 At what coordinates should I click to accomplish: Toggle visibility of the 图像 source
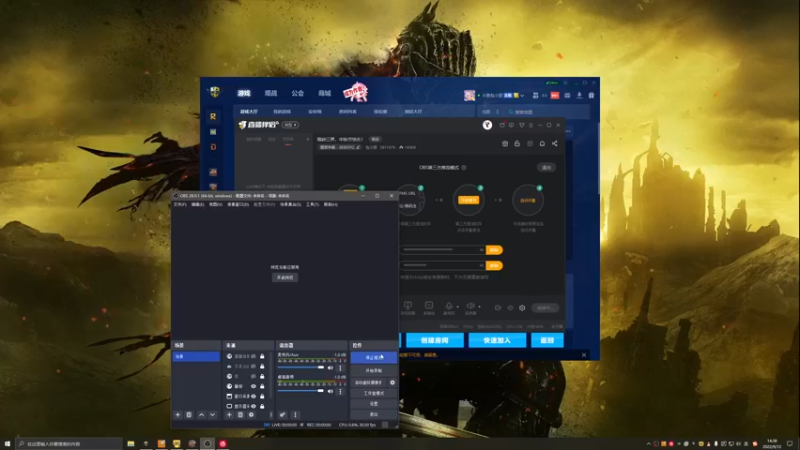point(253,386)
